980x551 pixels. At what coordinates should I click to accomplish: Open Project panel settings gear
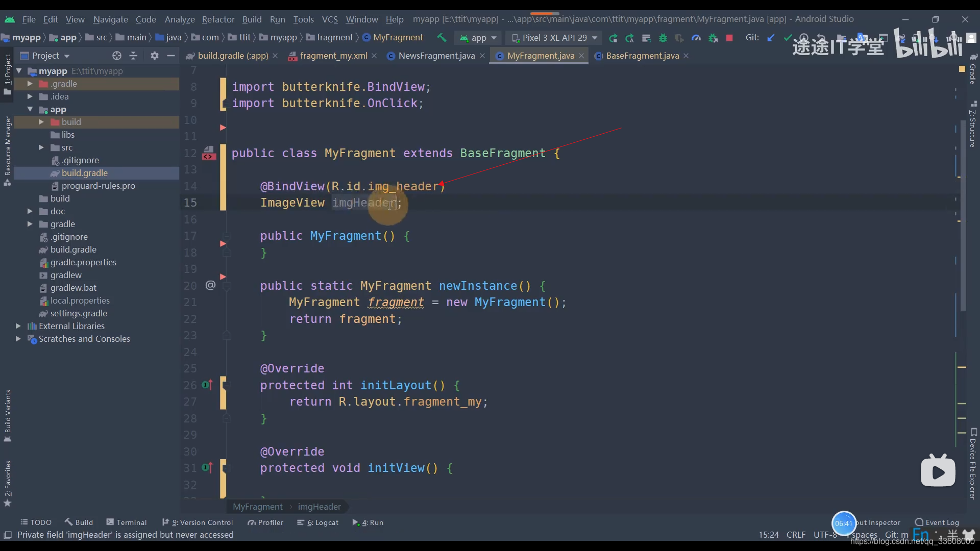tap(155, 56)
